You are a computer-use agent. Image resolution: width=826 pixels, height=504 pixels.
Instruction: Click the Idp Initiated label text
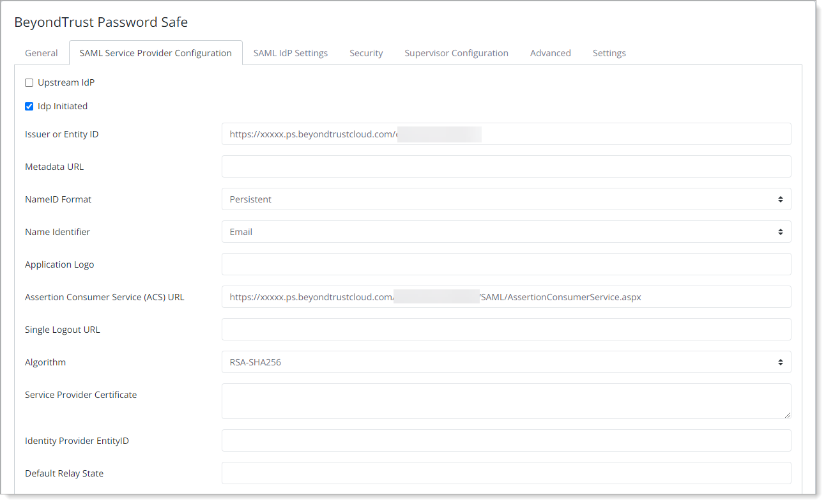(63, 107)
